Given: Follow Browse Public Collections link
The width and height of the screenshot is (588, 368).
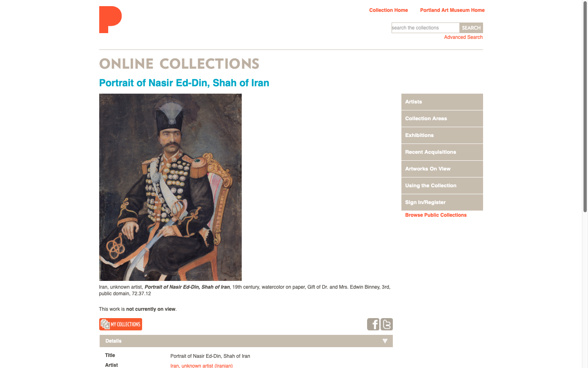Looking at the screenshot, I should point(436,215).
